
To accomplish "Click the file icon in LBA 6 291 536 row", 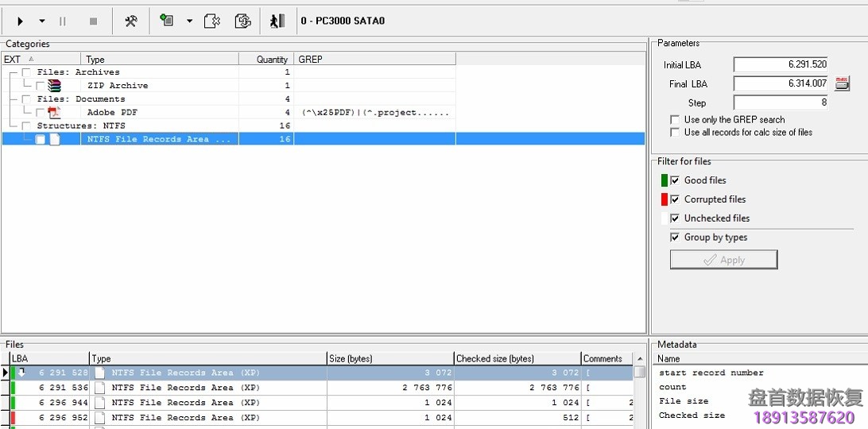I will click(99, 388).
